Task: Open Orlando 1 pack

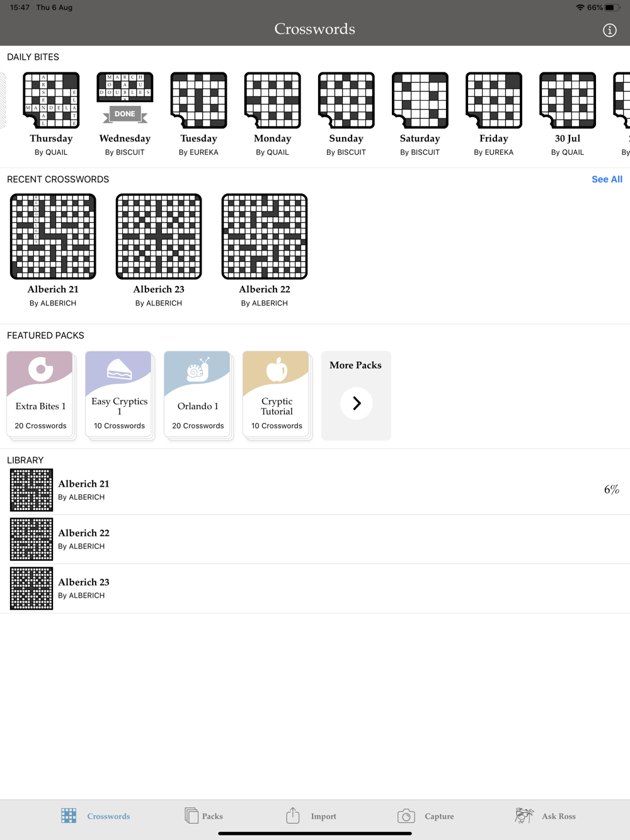Action: point(198,395)
